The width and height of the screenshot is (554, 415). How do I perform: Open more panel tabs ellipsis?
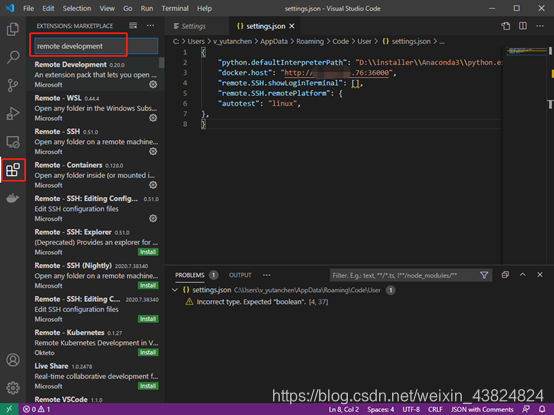pos(266,275)
